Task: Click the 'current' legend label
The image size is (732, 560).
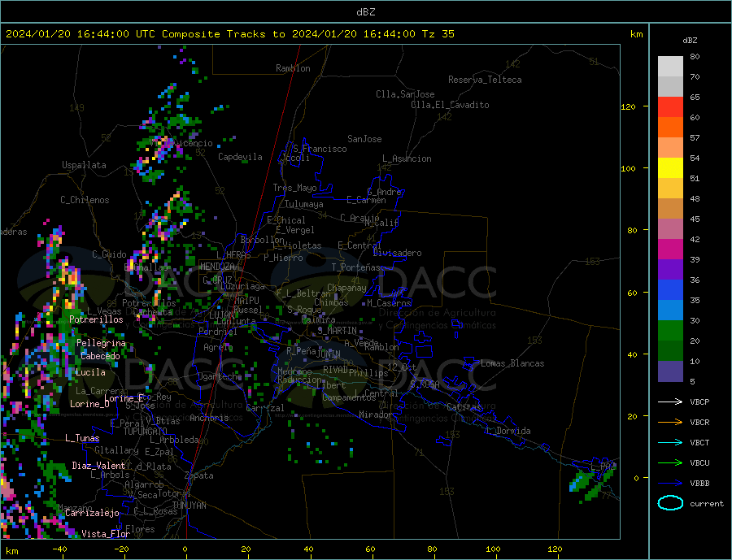Action: (707, 504)
